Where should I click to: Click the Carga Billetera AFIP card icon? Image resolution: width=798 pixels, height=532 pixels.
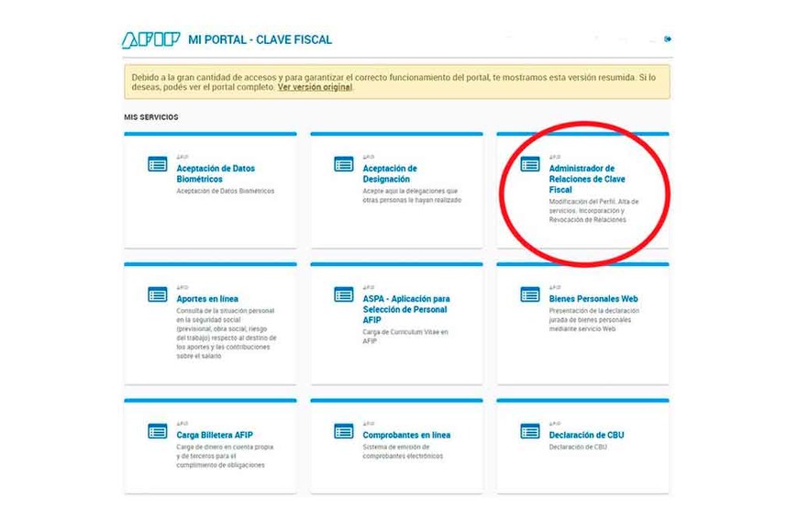click(158, 431)
